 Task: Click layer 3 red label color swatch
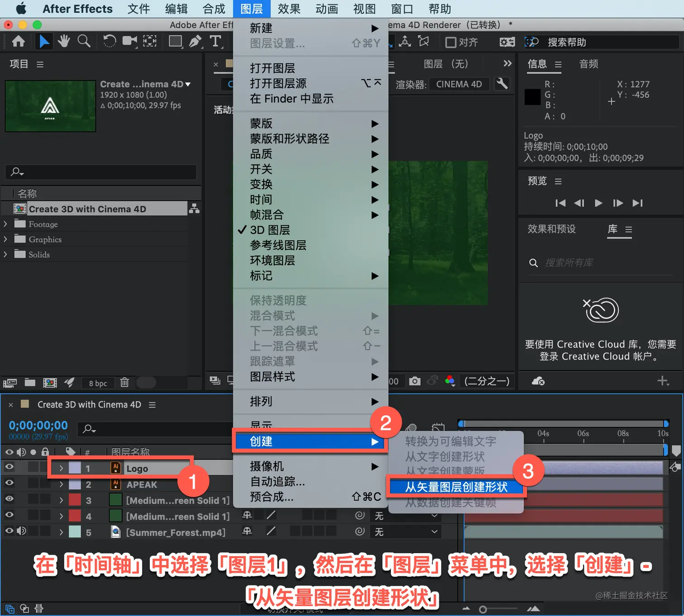75,500
